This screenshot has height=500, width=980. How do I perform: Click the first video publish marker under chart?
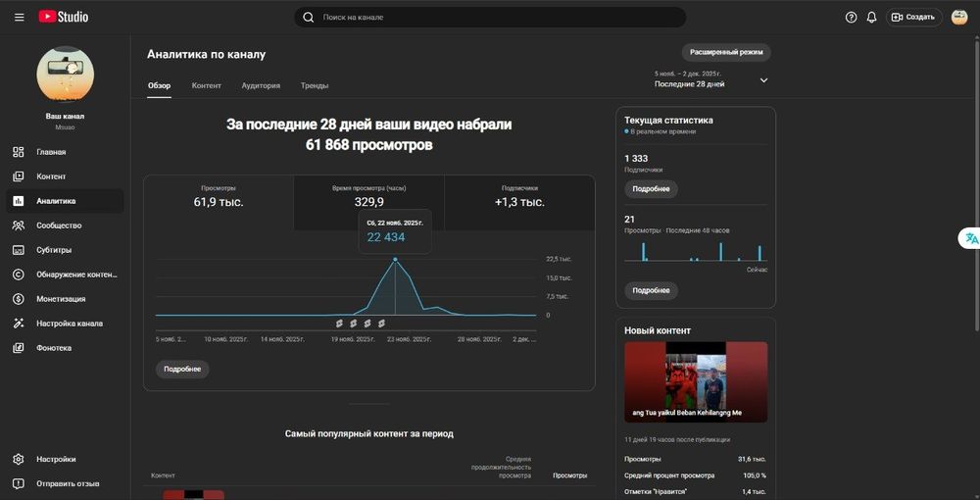(x=339, y=324)
